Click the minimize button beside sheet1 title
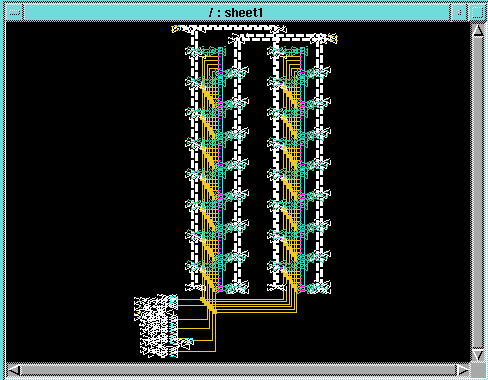Screen dimensions: 488x380 coord(460,13)
